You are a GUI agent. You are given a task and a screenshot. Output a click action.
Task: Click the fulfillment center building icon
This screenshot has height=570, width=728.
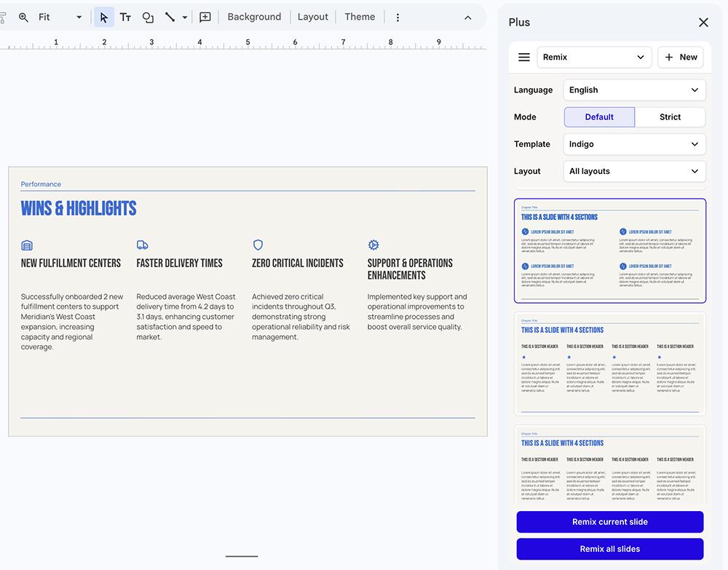27,245
